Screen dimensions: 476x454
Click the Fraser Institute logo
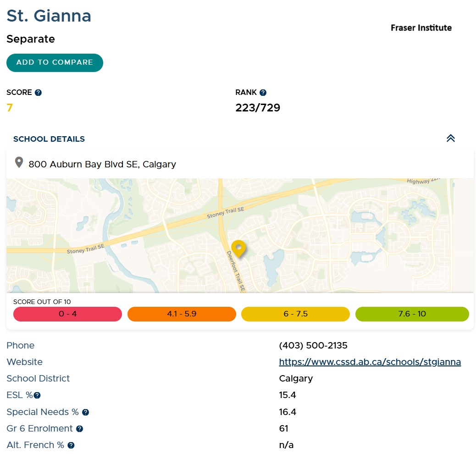tap(421, 28)
